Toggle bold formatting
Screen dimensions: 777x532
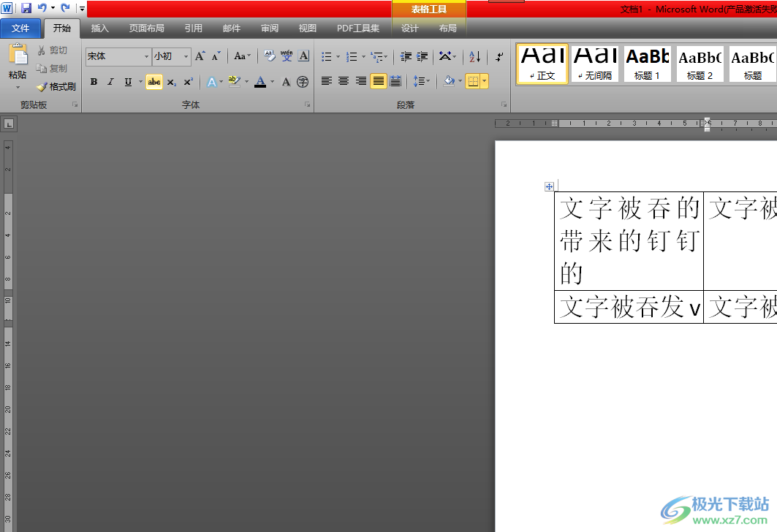coord(94,82)
